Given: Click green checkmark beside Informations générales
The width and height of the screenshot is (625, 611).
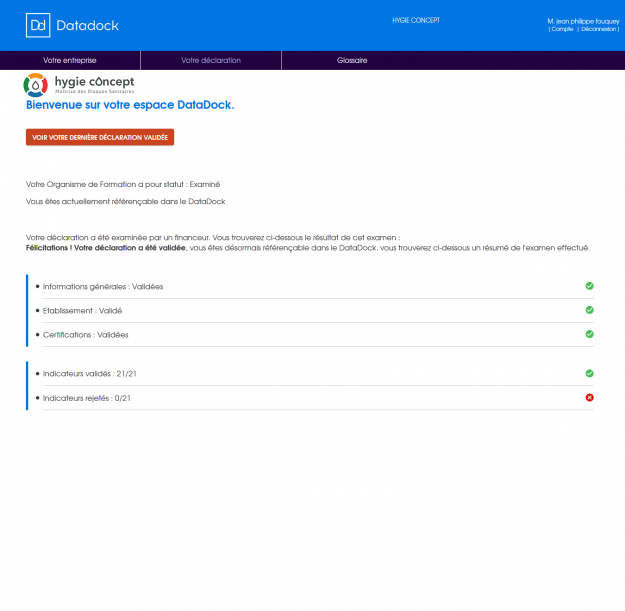Looking at the screenshot, I should pyautogui.click(x=589, y=286).
